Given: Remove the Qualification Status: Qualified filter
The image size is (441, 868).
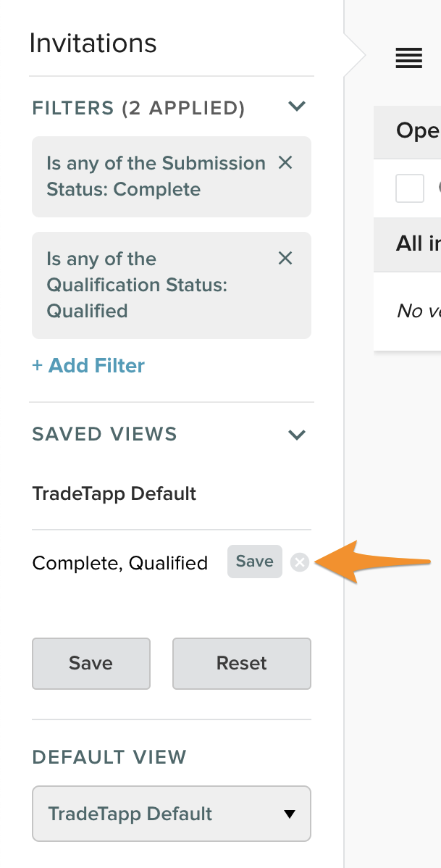Looking at the screenshot, I should coord(285,258).
